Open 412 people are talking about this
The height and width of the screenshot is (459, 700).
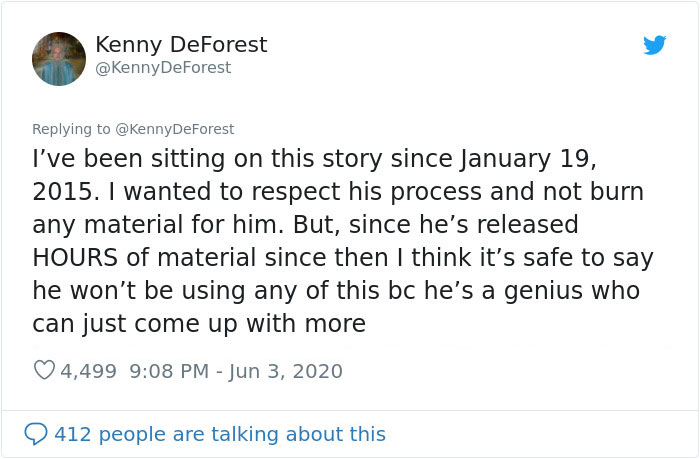point(219,434)
